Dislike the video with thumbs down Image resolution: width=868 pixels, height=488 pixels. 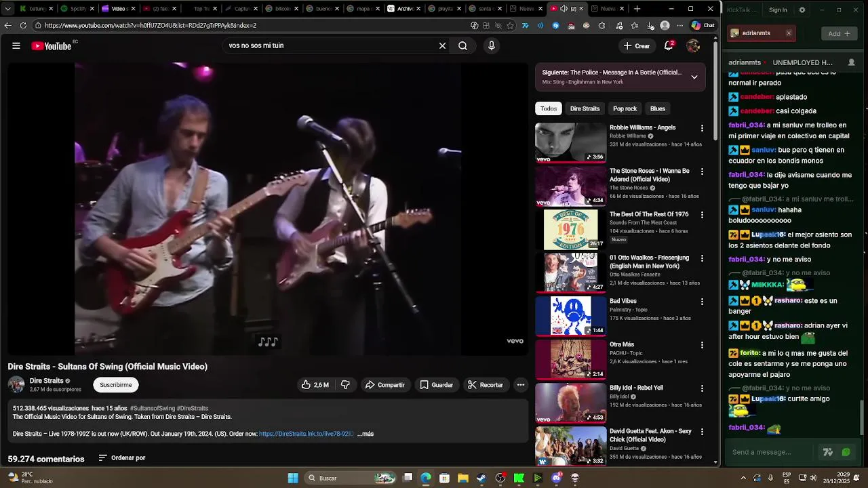tap(345, 385)
